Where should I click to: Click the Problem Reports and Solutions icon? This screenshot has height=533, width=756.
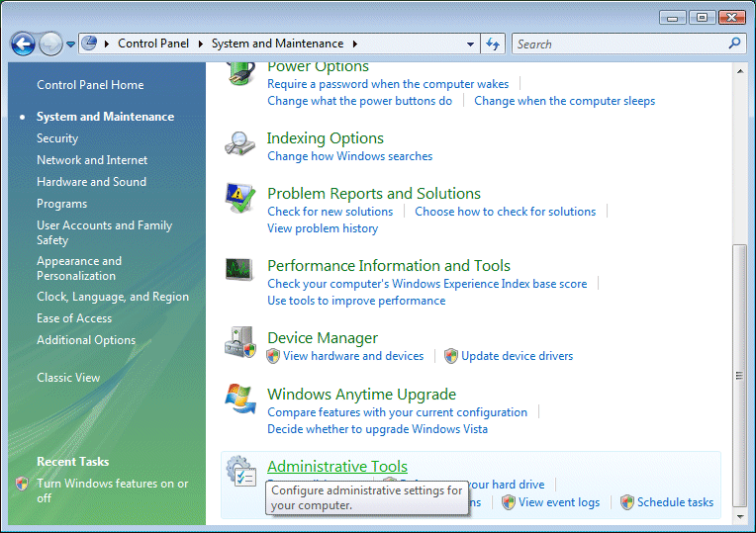click(240, 199)
